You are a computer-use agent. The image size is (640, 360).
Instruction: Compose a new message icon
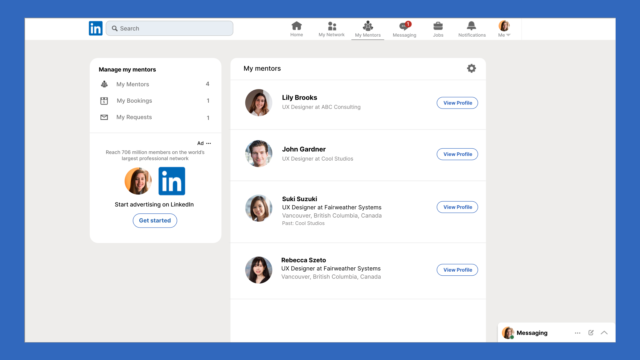591,333
